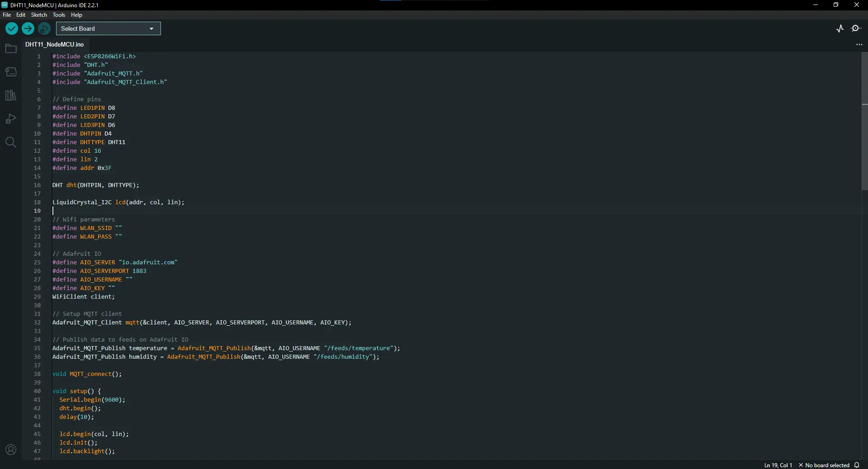Viewport: 868px width, 469px height.
Task: Click the '#define DHTPIN D4' line
Action: tap(82, 134)
